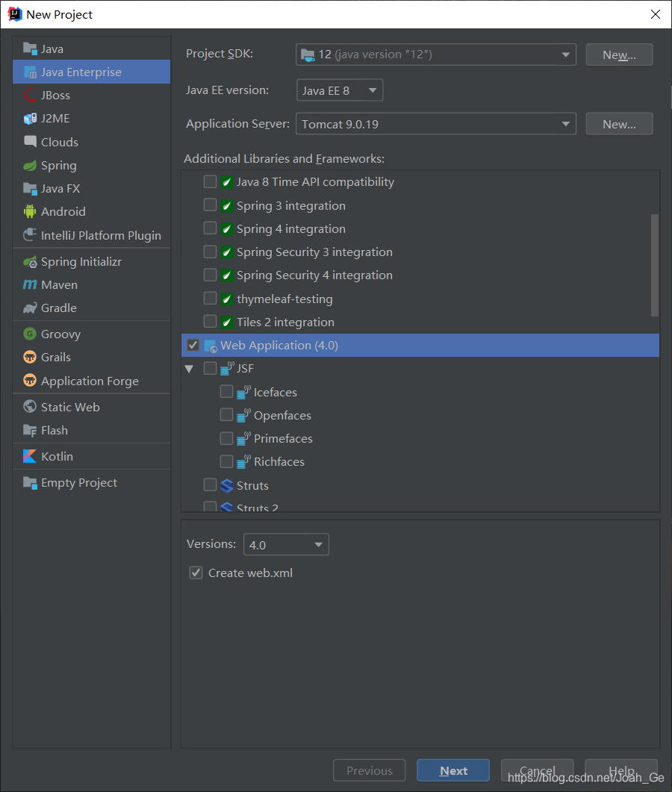Click the Grails icon
Screen dimensions: 672x792
click(x=30, y=357)
